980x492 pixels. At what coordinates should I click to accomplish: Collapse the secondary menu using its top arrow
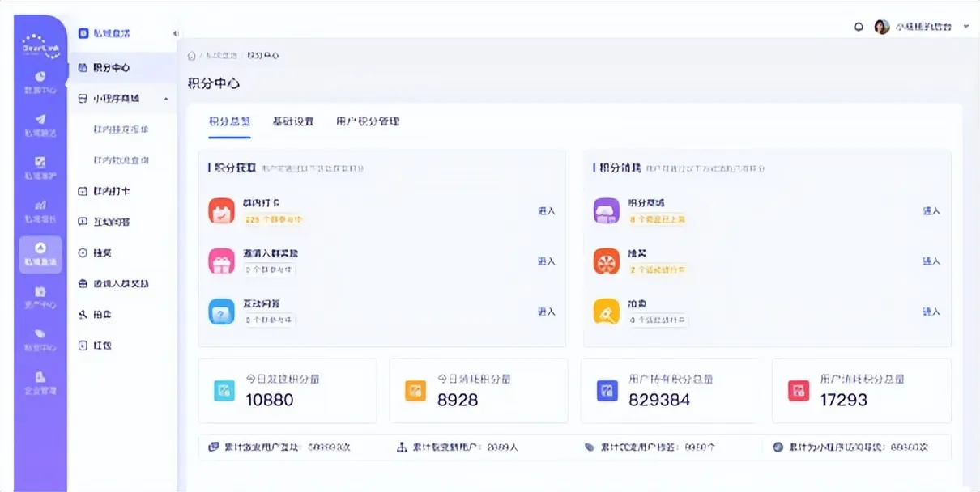click(176, 33)
